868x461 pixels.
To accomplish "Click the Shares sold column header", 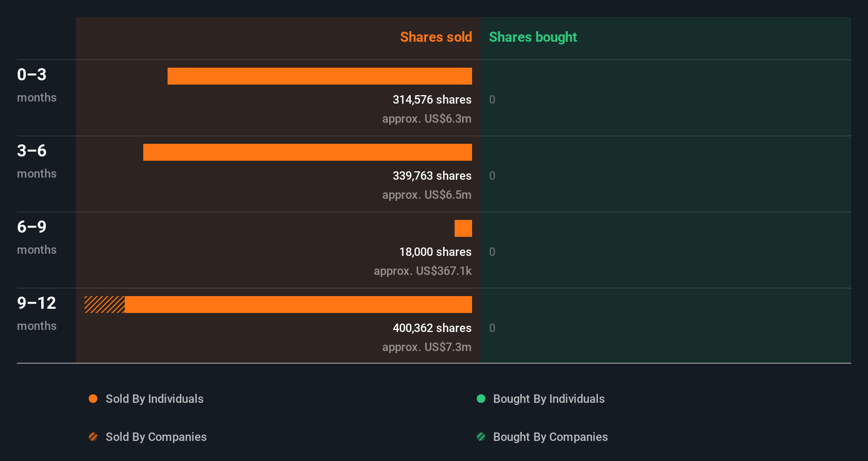I will pos(436,37).
